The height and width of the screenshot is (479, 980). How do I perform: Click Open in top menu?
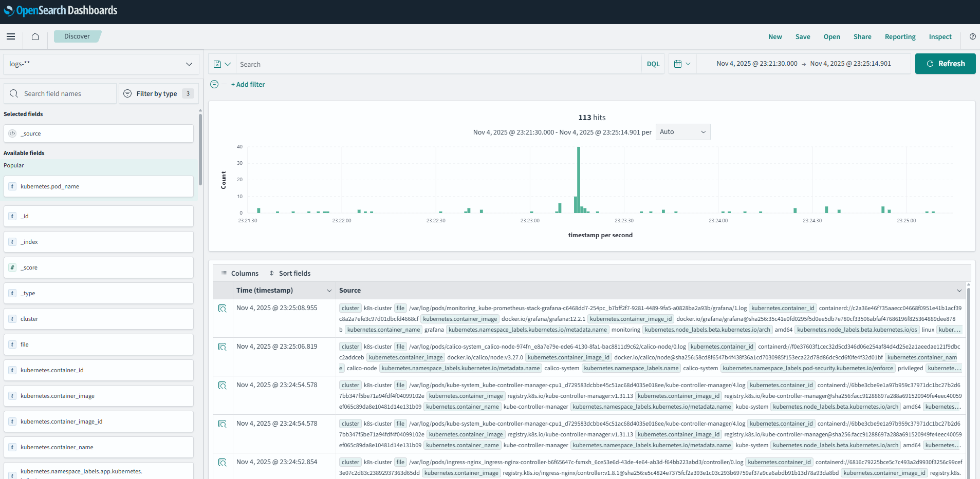pyautogui.click(x=831, y=37)
